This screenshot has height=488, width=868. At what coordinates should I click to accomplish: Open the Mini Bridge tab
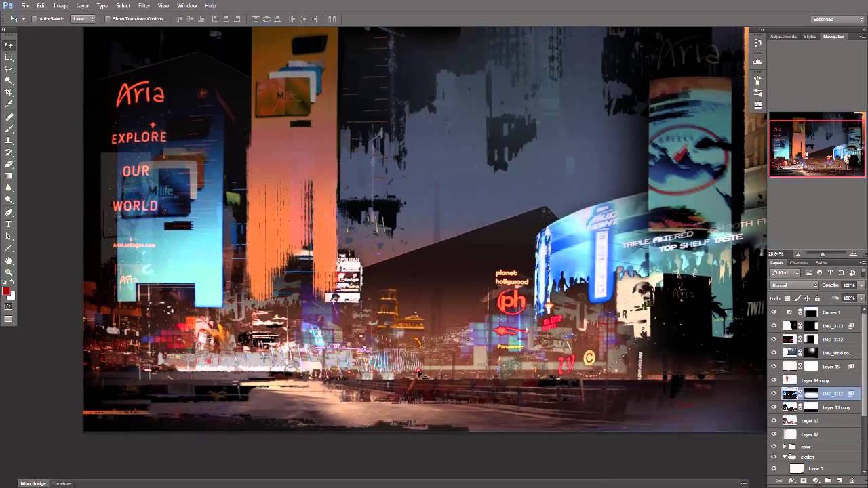(33, 483)
